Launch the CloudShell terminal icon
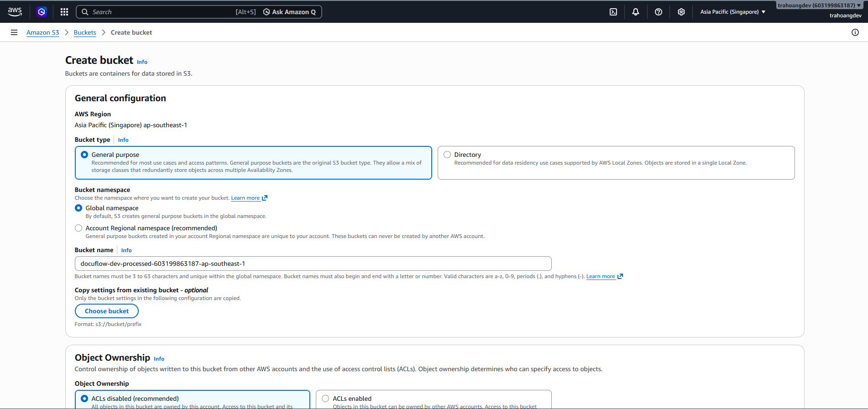This screenshot has height=409, width=868. (613, 12)
